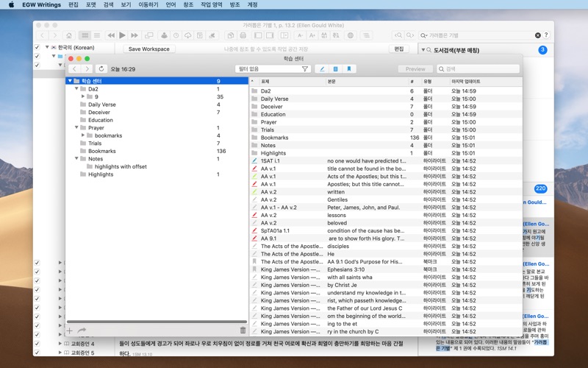Expand the bookmarks folder under Prayer
Screen dimensions: 588x368
tap(83, 135)
